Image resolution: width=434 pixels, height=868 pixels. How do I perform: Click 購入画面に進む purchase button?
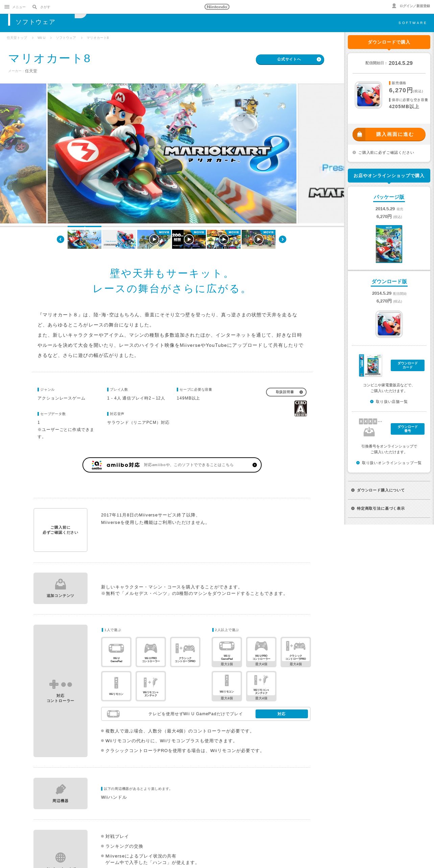389,134
